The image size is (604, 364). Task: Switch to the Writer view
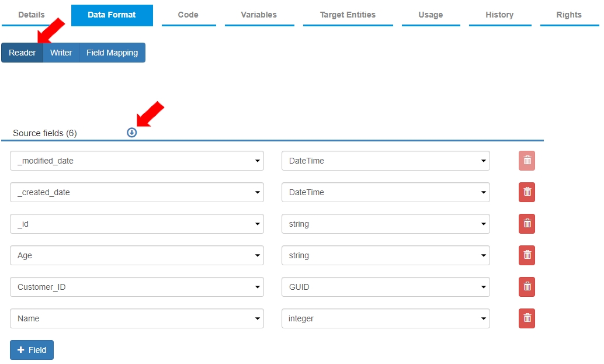click(x=61, y=53)
